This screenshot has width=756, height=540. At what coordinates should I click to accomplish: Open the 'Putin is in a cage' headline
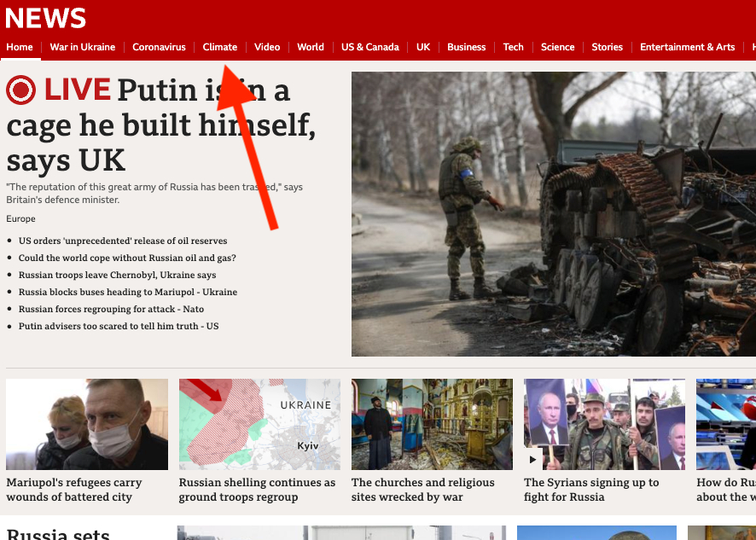(161, 125)
